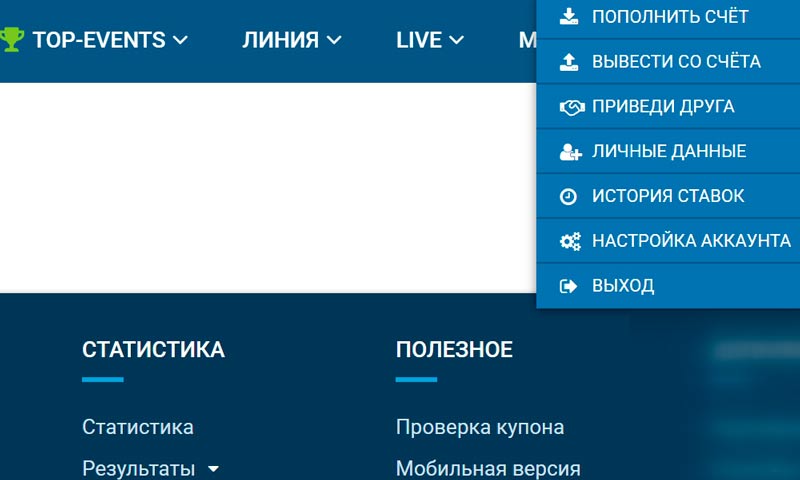Click the account settings gears icon
The image size is (800, 480).
(570, 241)
